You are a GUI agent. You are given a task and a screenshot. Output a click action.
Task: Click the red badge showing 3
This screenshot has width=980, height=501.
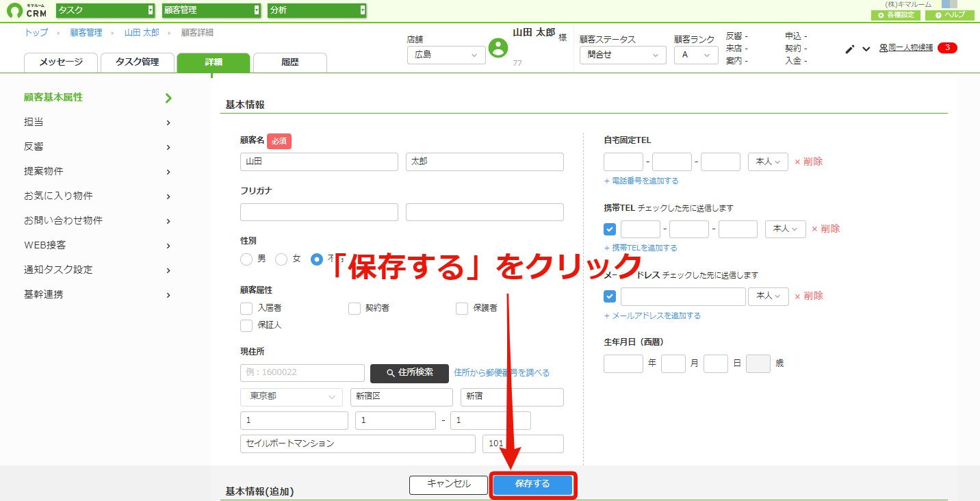[947, 48]
